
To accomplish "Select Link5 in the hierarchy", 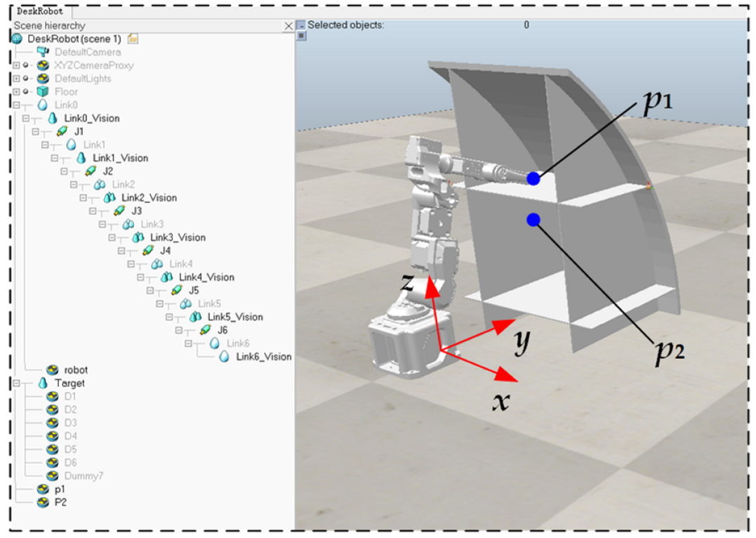I will tap(209, 303).
